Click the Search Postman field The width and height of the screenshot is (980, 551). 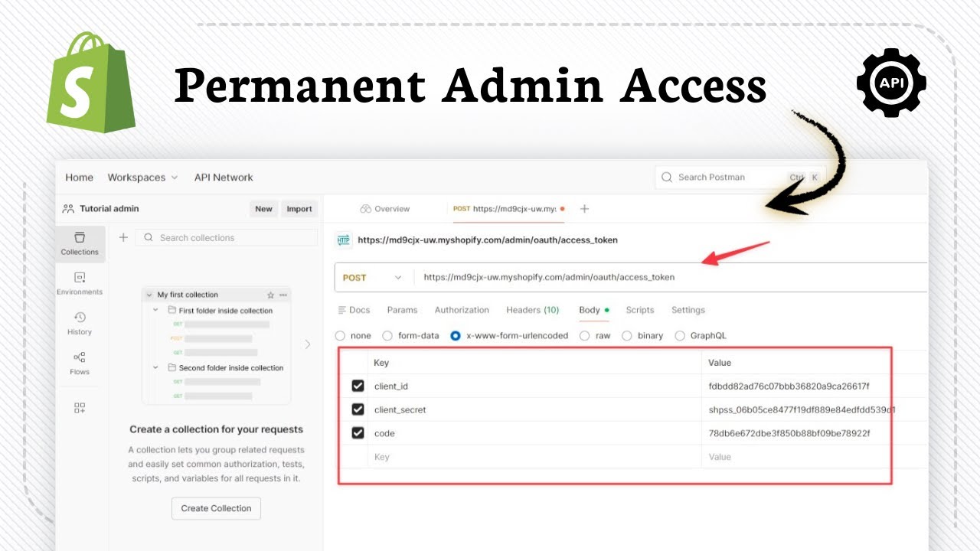point(740,178)
